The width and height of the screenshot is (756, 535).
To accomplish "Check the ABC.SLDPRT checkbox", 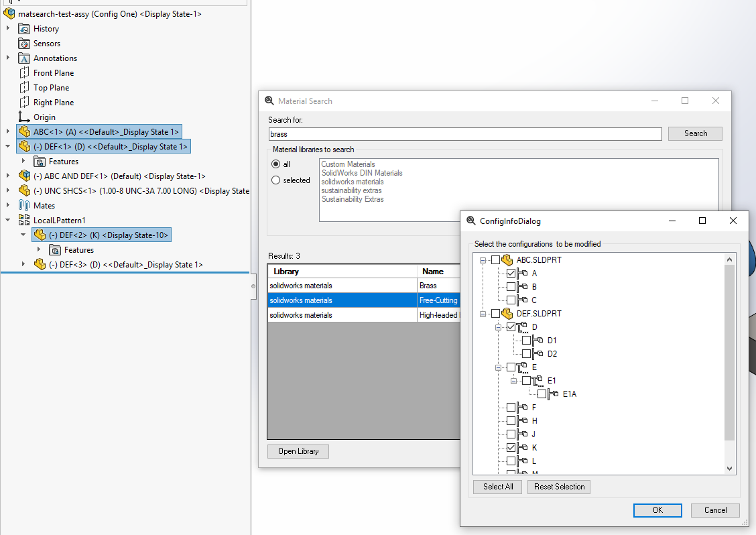I will (x=496, y=260).
